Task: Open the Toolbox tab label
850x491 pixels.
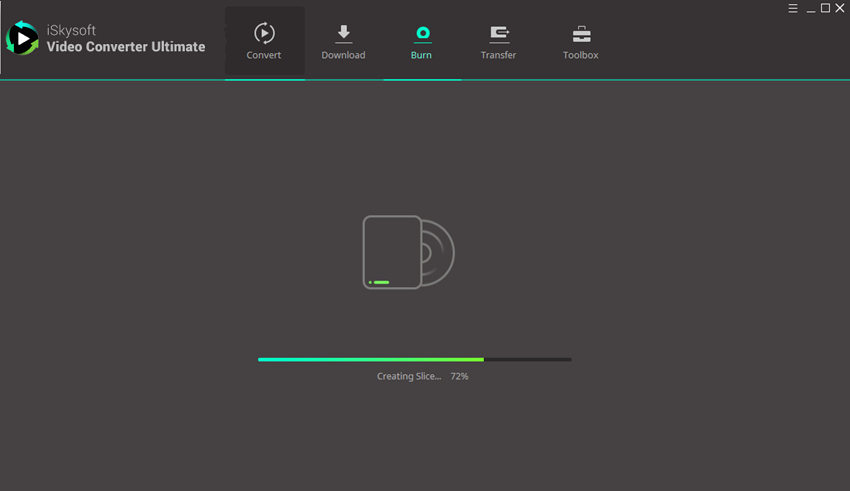Action: [580, 55]
